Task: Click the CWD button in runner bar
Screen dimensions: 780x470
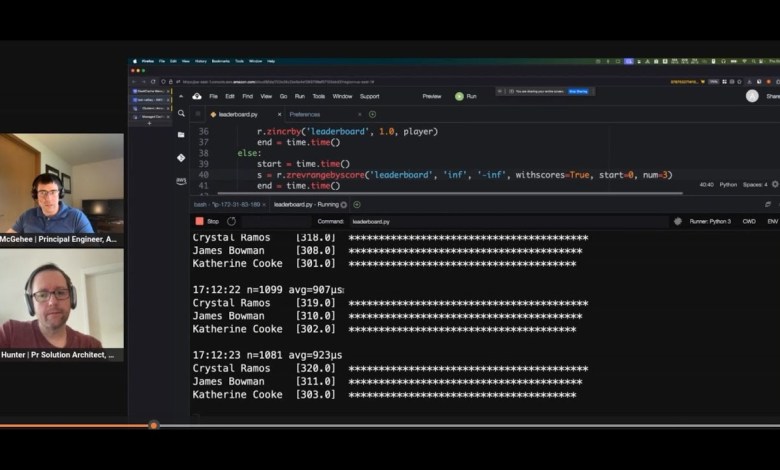Action: pos(749,221)
